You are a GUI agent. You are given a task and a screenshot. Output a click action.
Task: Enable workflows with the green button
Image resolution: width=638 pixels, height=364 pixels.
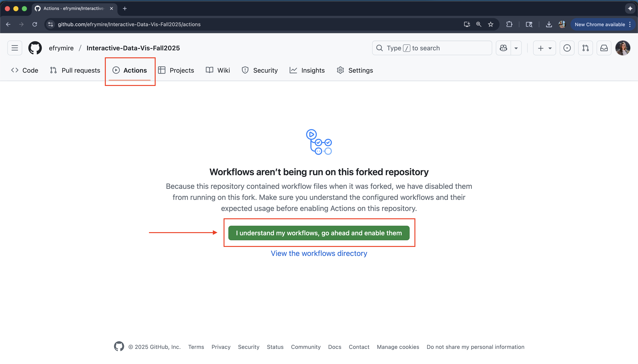[x=319, y=233]
